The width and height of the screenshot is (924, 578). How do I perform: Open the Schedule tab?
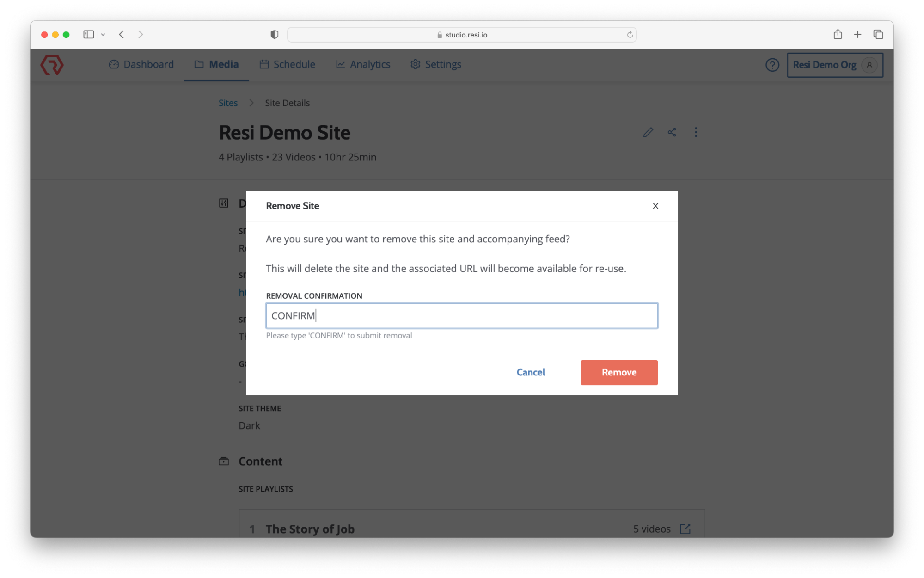(x=287, y=64)
